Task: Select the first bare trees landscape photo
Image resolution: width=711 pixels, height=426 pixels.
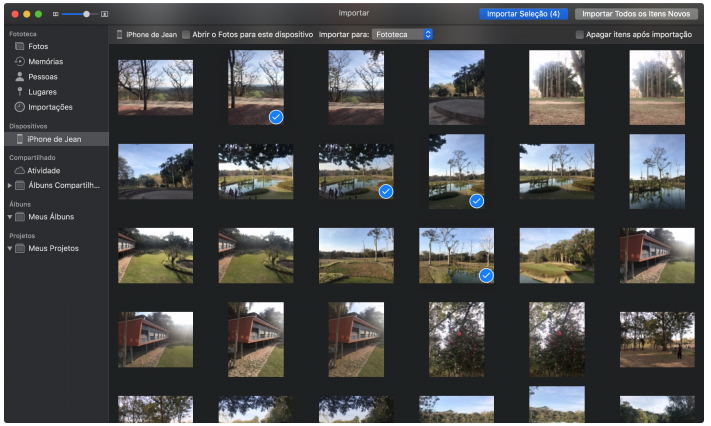Action: tap(156, 88)
